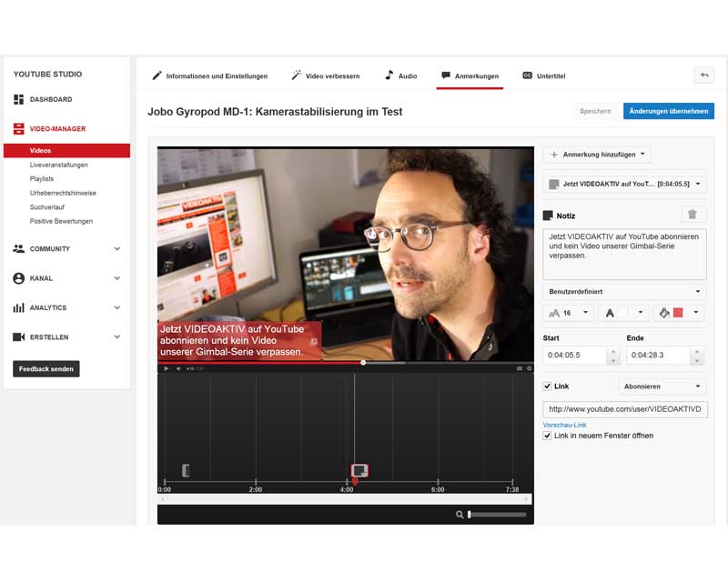This screenshot has height=582, width=728.
Task: Delete the note with trash icon
Action: (693, 214)
